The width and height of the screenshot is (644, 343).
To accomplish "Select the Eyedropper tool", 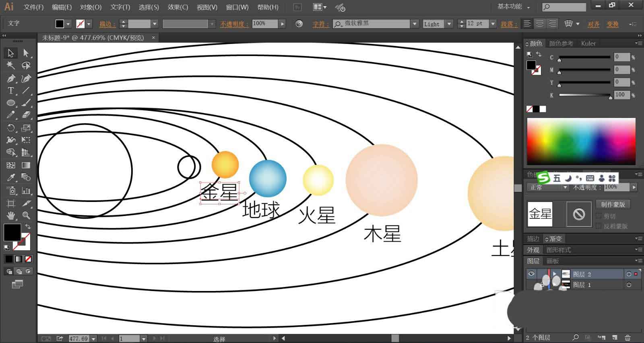I will [11, 178].
